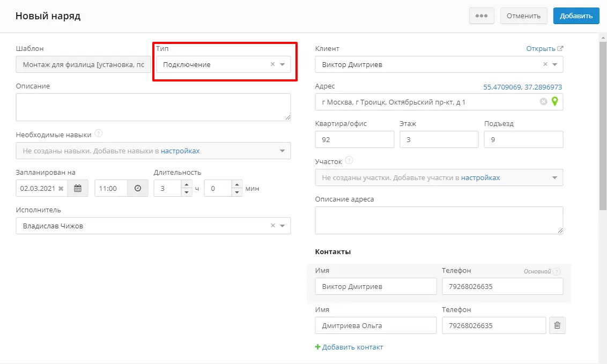The height and width of the screenshot is (364, 607).
Task: Clear the selected Исполнитель
Action: point(273,226)
